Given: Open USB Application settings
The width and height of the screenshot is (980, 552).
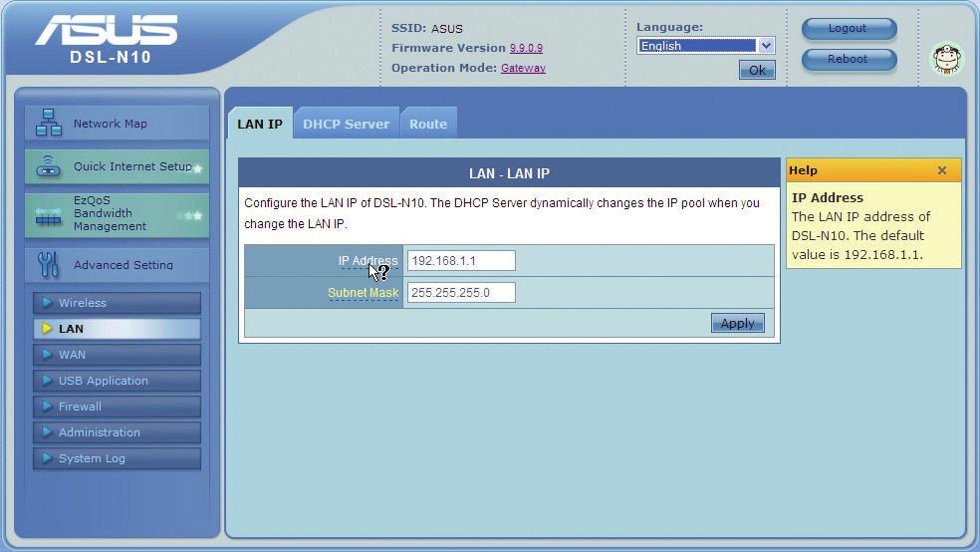Looking at the screenshot, I should click(117, 380).
